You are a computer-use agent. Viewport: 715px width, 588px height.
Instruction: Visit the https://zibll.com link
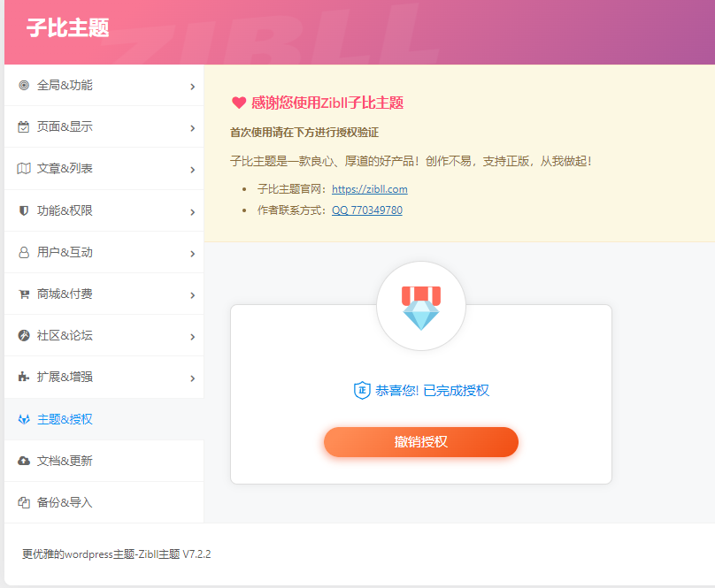click(x=369, y=189)
